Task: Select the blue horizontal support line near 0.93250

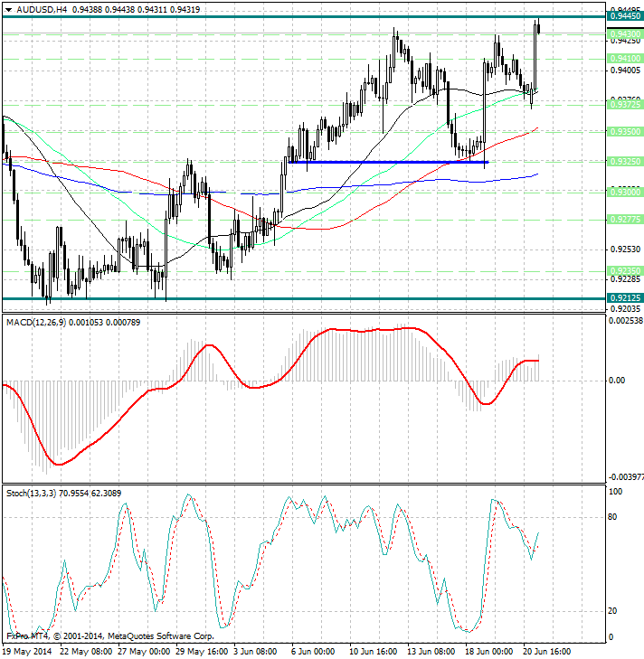Action: pyautogui.click(x=388, y=162)
